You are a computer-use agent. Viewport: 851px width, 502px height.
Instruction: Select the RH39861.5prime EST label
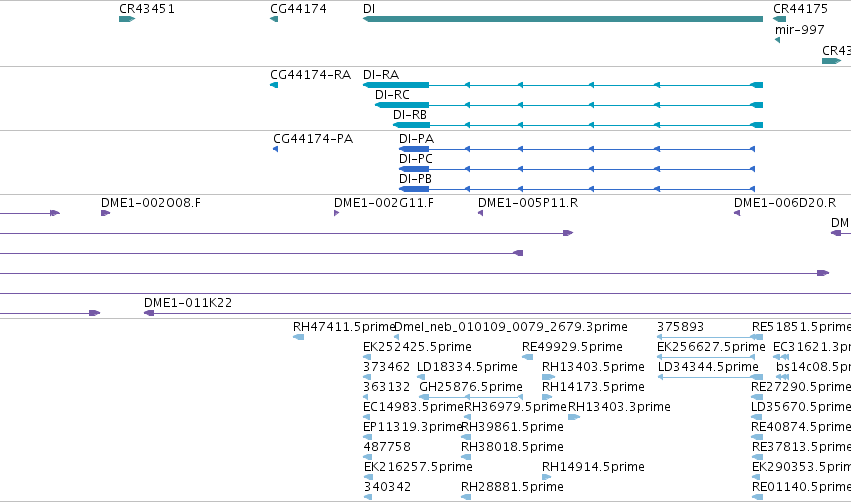(x=512, y=427)
